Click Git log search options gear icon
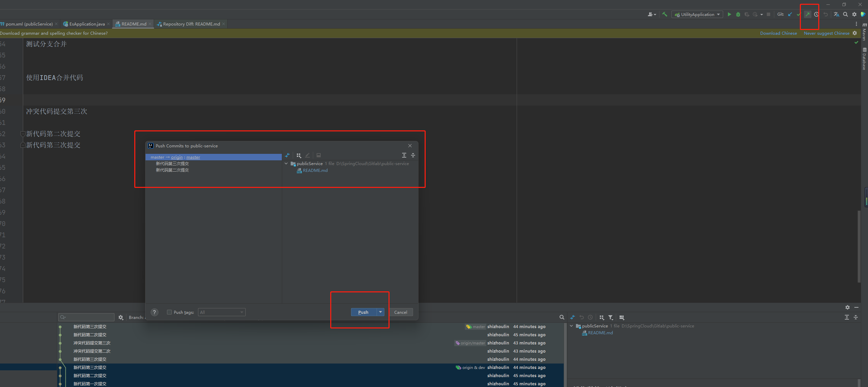 tap(121, 317)
